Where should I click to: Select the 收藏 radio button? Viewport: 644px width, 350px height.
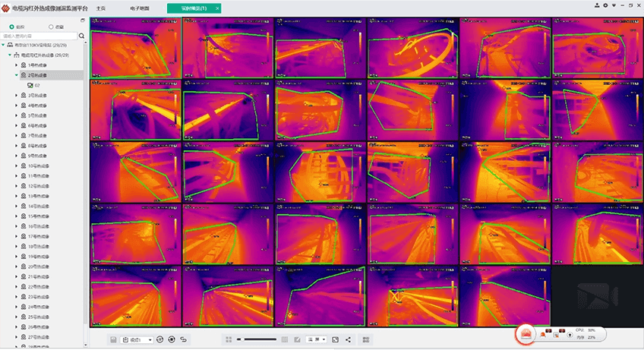[51, 26]
